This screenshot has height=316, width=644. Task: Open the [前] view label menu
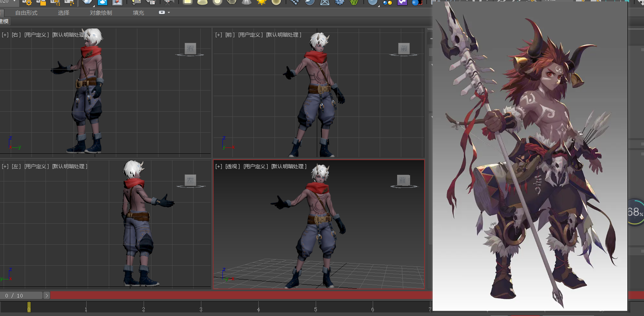pyautogui.click(x=230, y=35)
